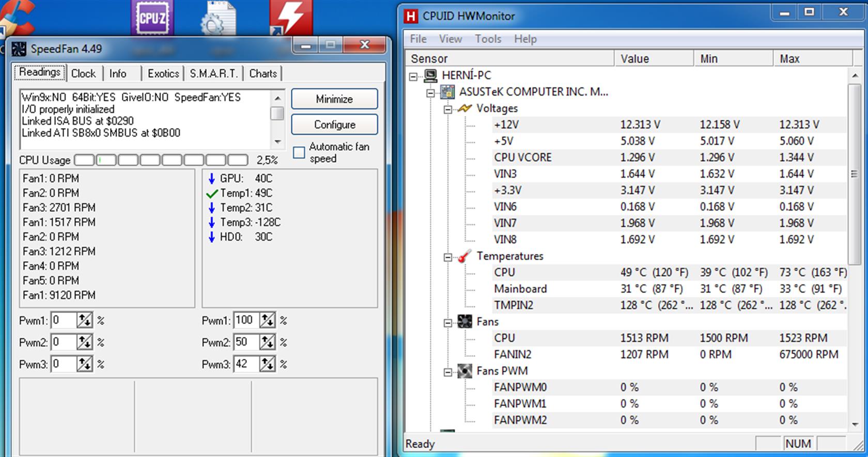Collapse the Fans group
Viewport: 868px width, 457px height.
(x=448, y=323)
